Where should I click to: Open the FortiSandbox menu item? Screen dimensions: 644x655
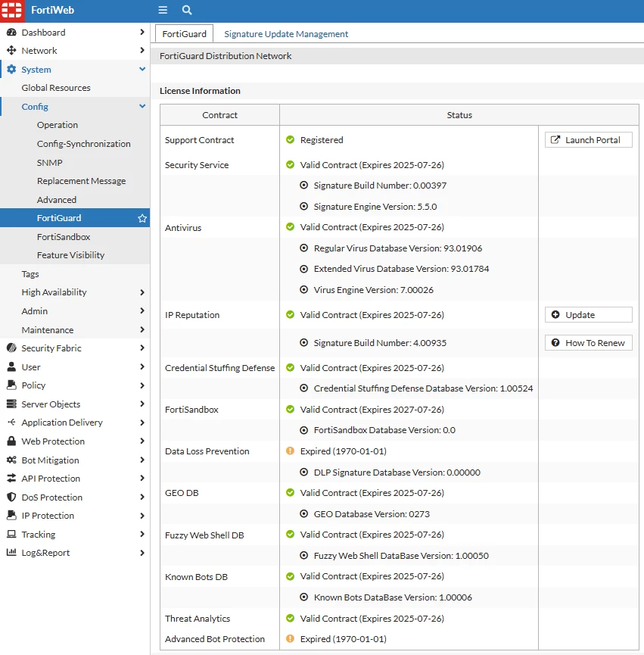64,237
